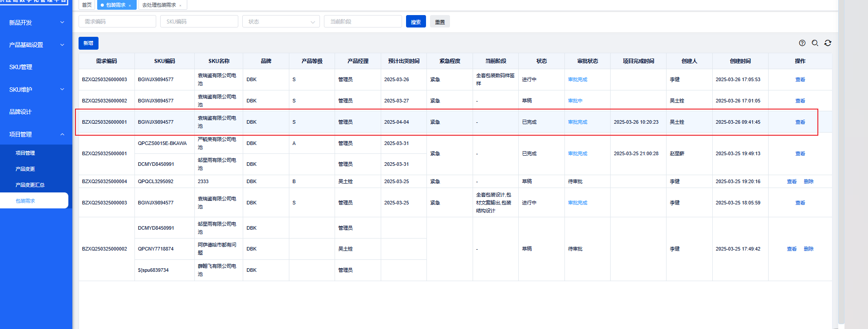This screenshot has height=329, width=868.
Task: Open the 状态 dropdown filter
Action: click(x=280, y=22)
